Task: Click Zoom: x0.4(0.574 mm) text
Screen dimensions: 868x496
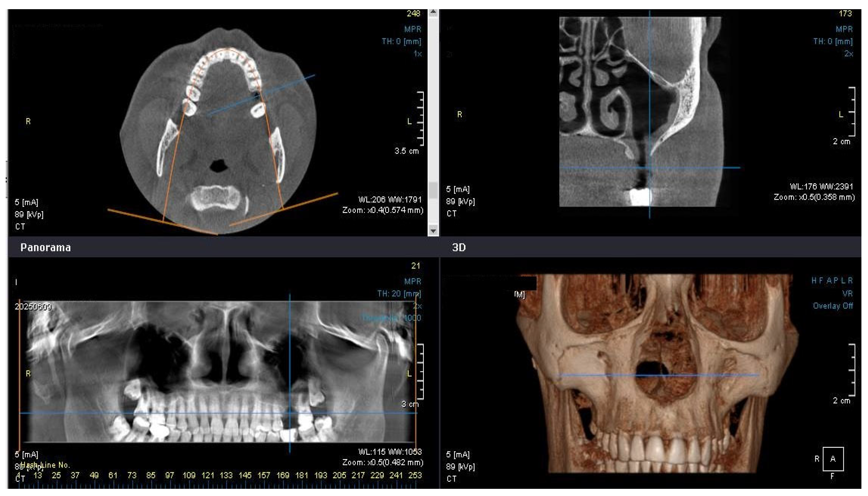Action: point(383,210)
